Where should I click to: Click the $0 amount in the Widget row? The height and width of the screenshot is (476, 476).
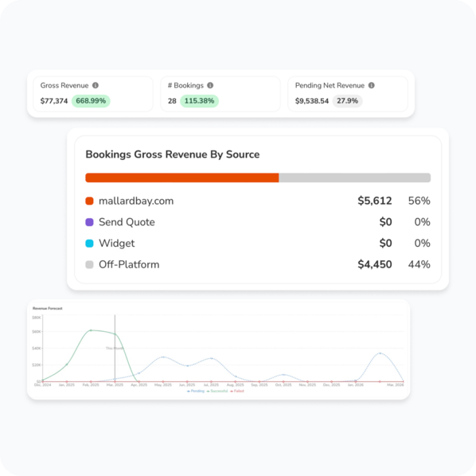385,243
